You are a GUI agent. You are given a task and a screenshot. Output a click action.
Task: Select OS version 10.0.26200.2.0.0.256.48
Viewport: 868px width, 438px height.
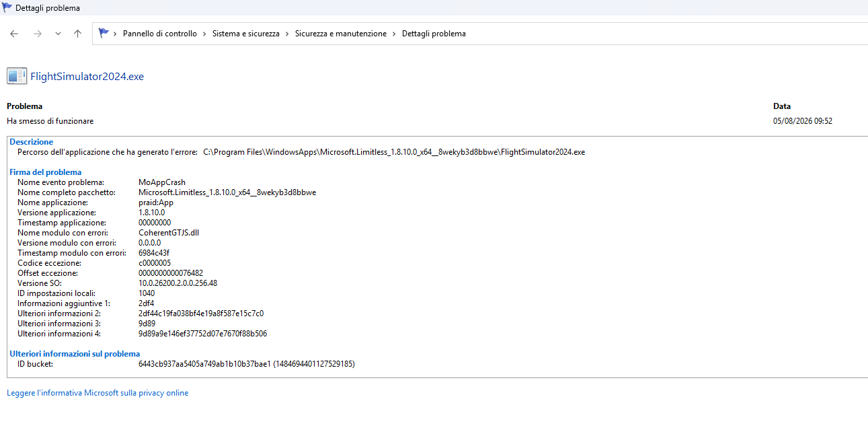click(177, 283)
